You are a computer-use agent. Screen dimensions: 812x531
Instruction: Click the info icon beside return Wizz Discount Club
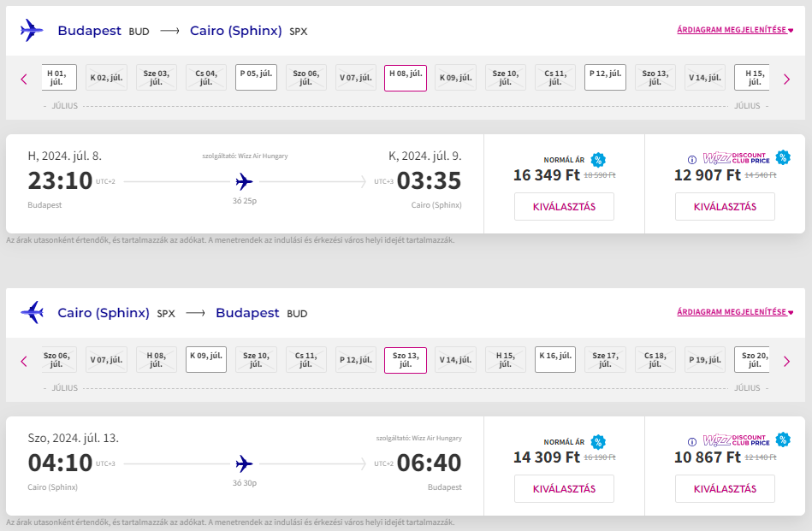(x=692, y=441)
